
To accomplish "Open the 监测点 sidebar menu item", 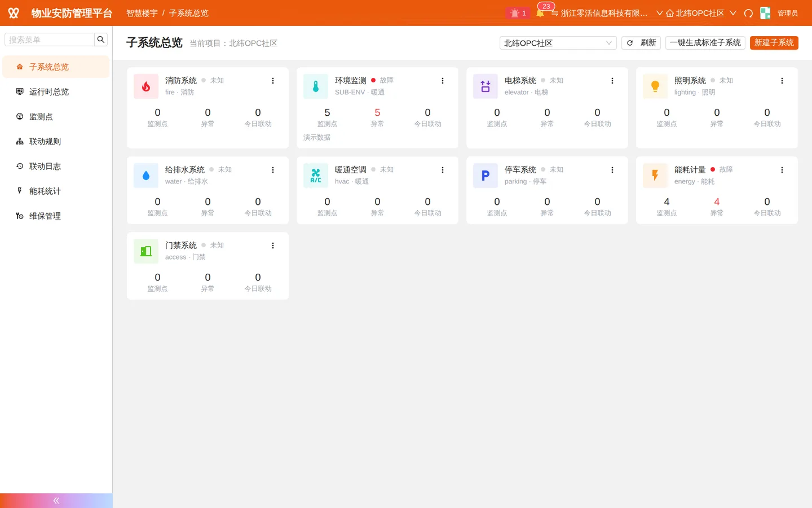I will pyautogui.click(x=56, y=116).
